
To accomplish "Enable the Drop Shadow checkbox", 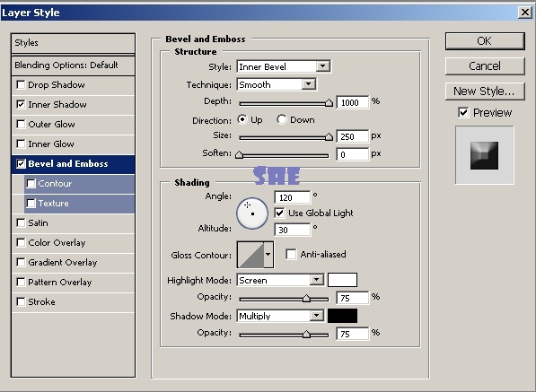I will point(21,84).
